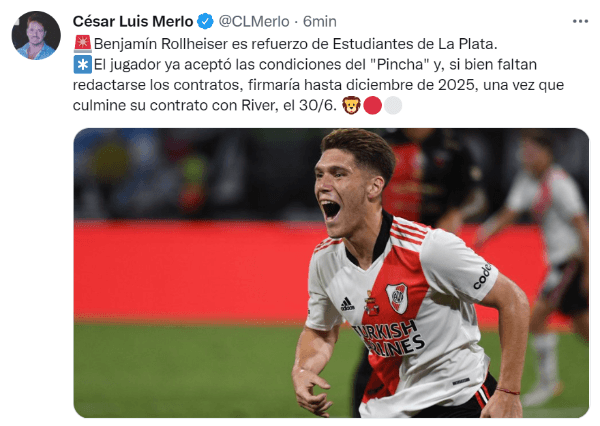Screen dimensions: 600x426
Task: Click Turkish Airlines sponsor text on shirt
Action: [x=388, y=339]
